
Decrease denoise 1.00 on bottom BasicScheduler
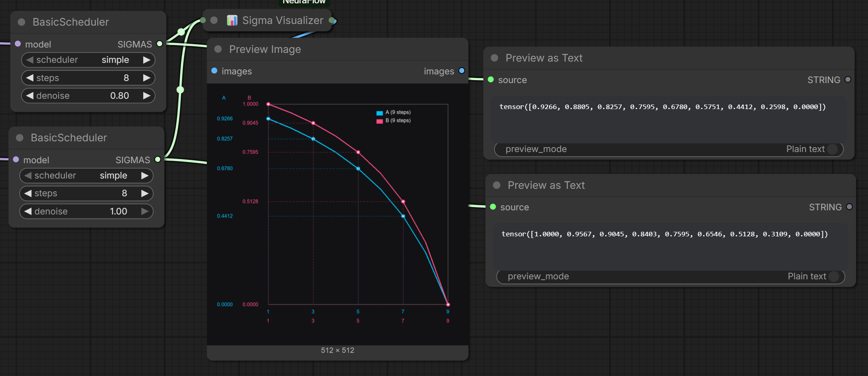tap(28, 212)
